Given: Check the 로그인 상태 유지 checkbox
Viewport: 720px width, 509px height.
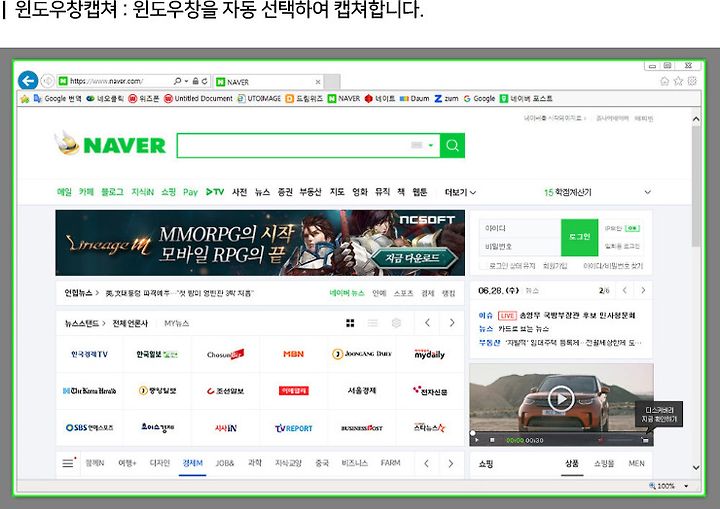Looking at the screenshot, I should click(x=483, y=266).
